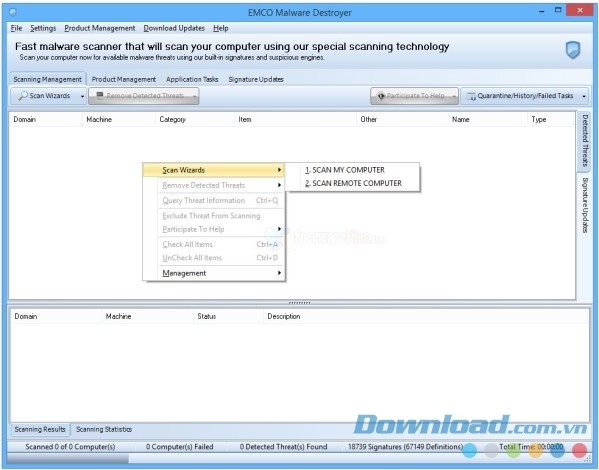The height and width of the screenshot is (470, 599).
Task: Expand the Management submenu arrow
Action: [279, 273]
